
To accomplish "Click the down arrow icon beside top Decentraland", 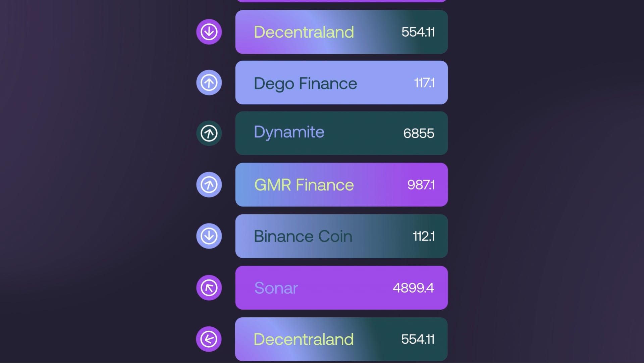I will click(209, 32).
